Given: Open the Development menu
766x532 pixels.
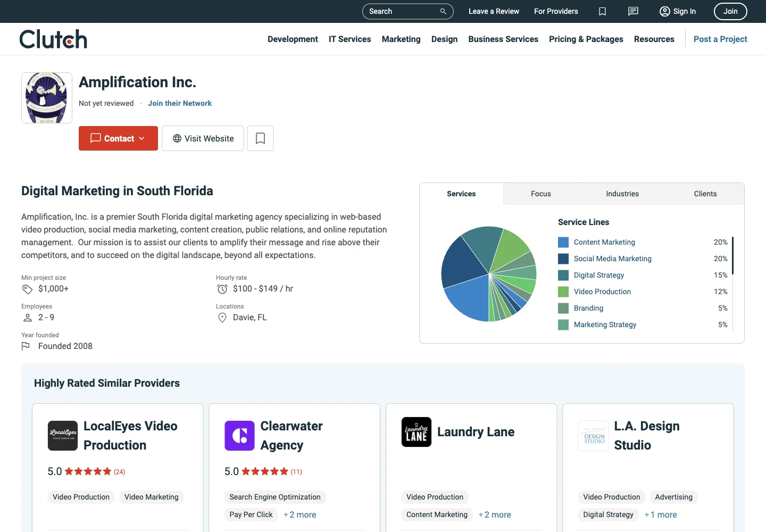Looking at the screenshot, I should point(293,39).
